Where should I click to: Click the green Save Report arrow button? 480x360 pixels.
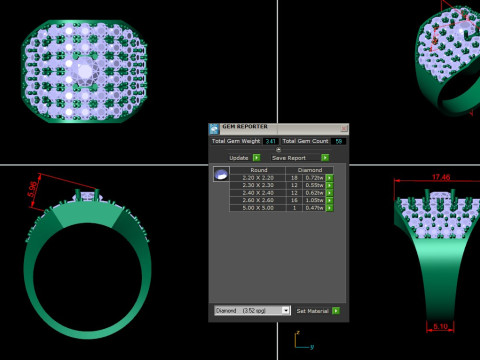325,158
